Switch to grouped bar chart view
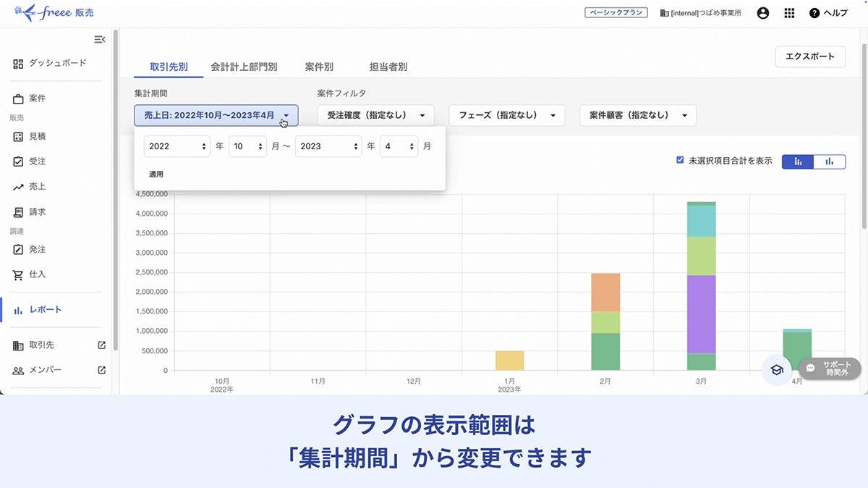Screen dimensions: 868x488 point(830,161)
